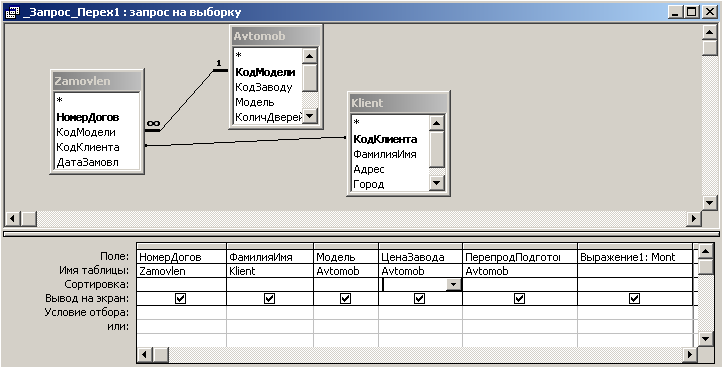This screenshot has height=367, width=722.
Task: Click the query window icon in the title bar
Action: pyautogui.click(x=12, y=12)
